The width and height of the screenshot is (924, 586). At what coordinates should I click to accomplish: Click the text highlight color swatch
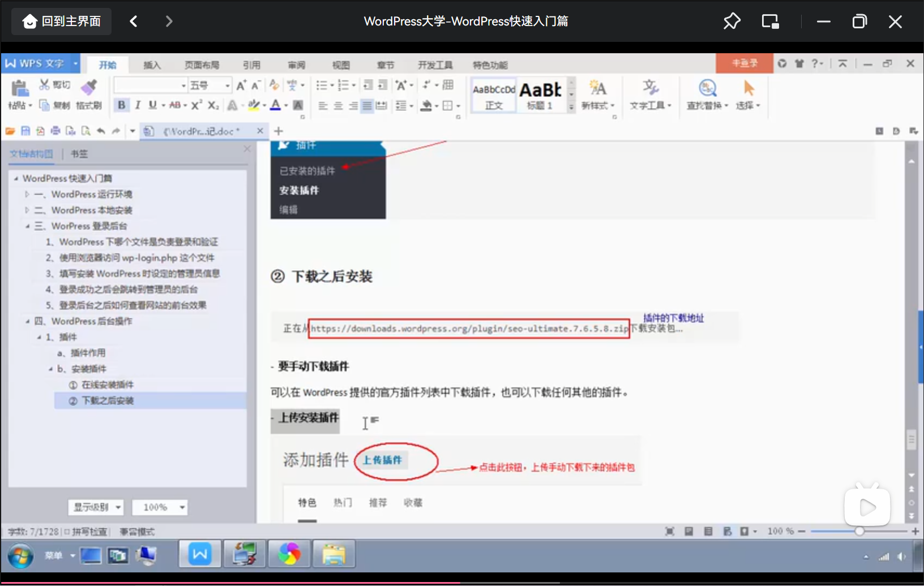[x=254, y=105]
